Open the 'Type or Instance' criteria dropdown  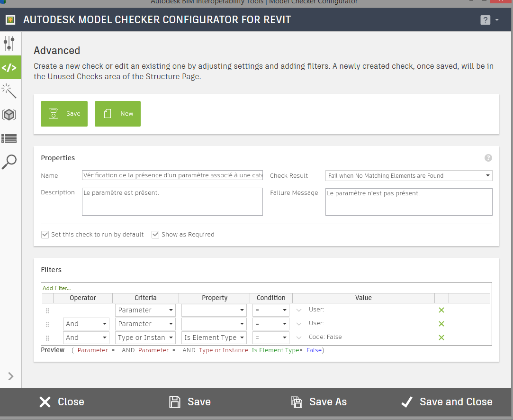(x=171, y=337)
